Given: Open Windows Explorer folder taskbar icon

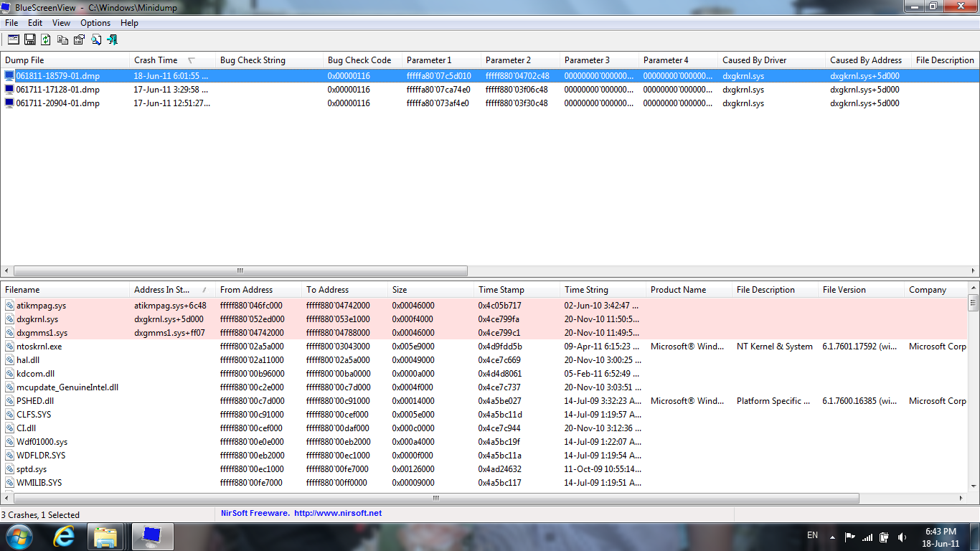Looking at the screenshot, I should tap(105, 537).
